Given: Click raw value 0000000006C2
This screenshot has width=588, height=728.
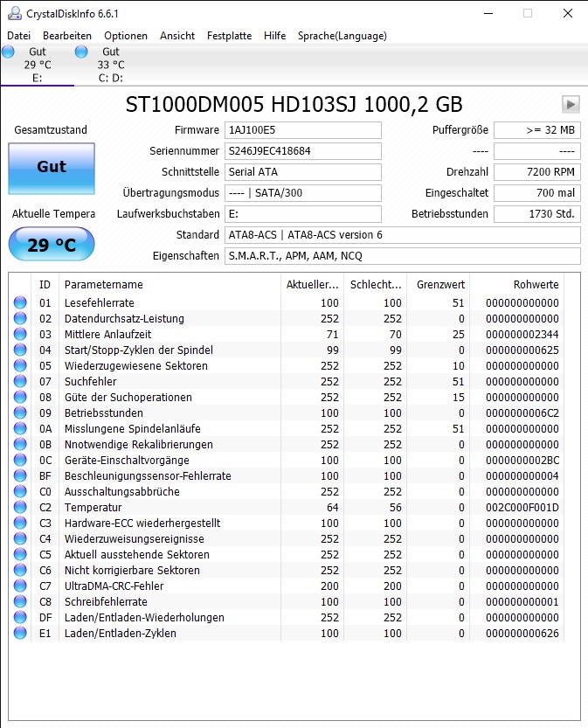Looking at the screenshot, I should tap(522, 413).
